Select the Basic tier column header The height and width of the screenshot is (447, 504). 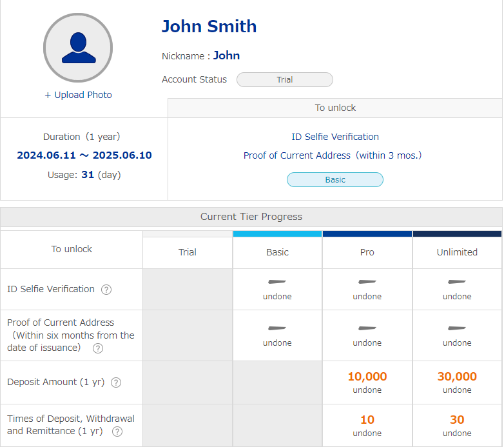point(277,252)
